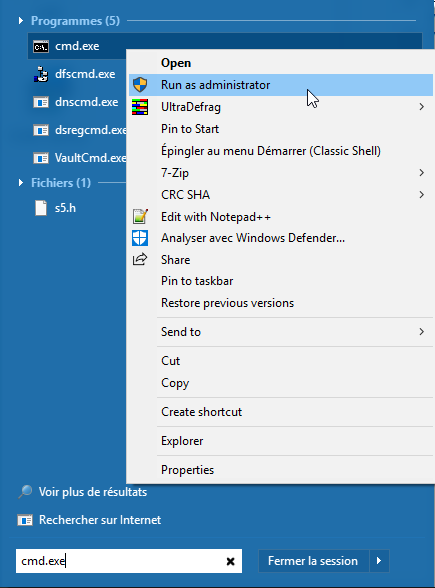Click the dsregcmd.exe program icon

40,130
